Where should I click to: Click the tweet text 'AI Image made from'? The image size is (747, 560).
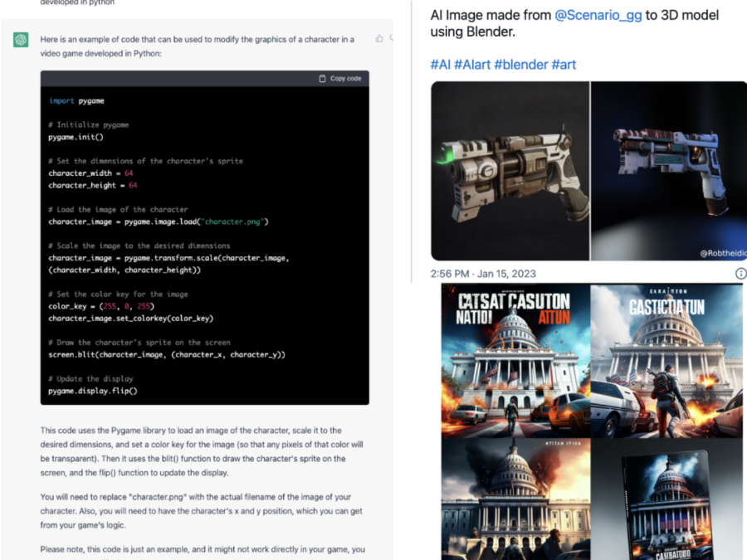pyautogui.click(x=491, y=15)
